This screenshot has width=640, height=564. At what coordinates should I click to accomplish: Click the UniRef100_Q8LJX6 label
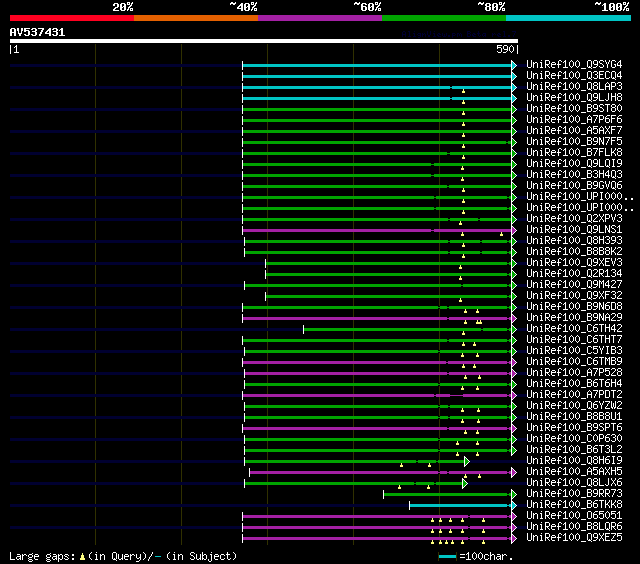pos(574,483)
